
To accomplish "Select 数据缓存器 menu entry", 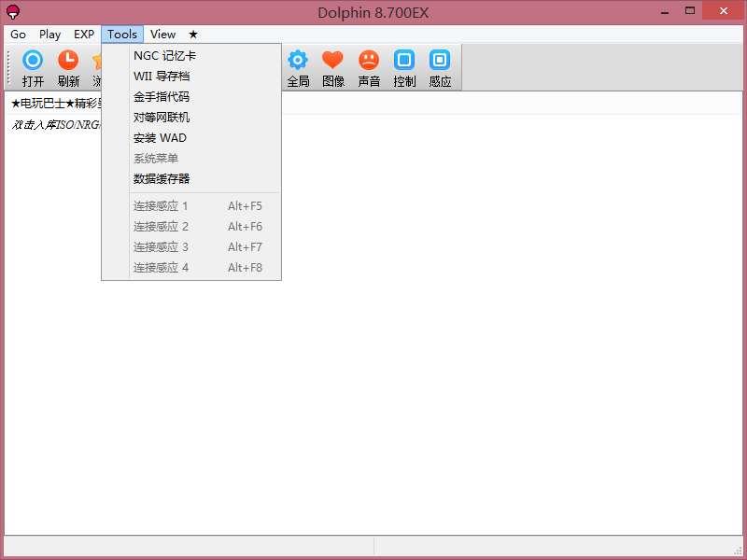I will click(x=191, y=178).
